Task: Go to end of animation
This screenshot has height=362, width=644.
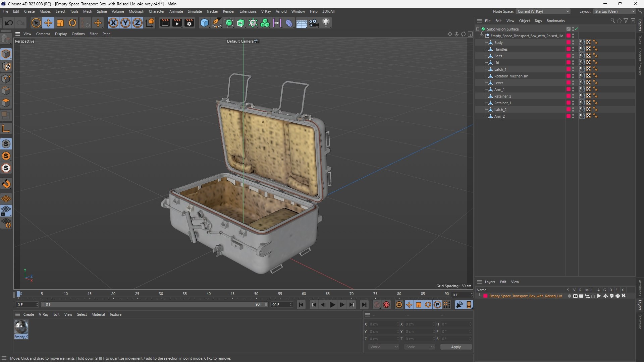Action: (x=364, y=305)
